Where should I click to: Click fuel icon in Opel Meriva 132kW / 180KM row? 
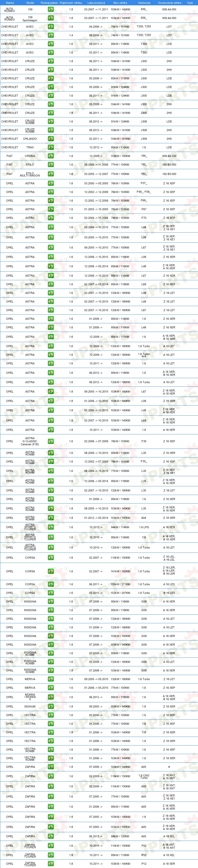tap(50, 679)
